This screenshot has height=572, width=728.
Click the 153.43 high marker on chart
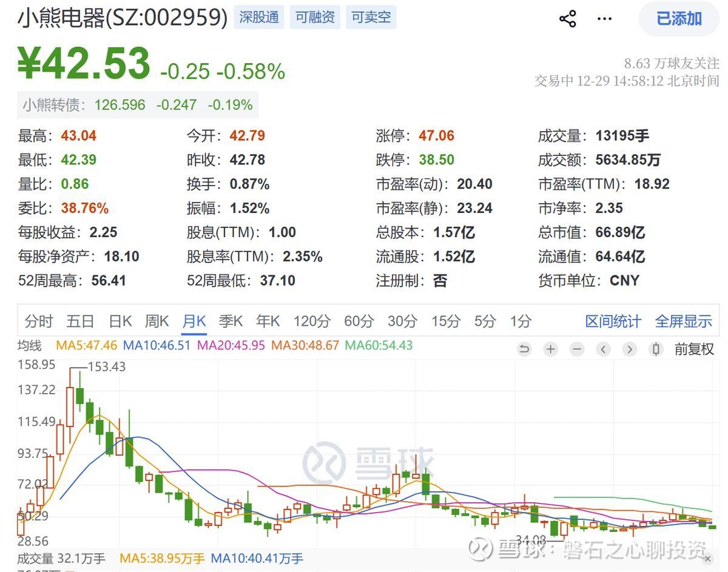pyautogui.click(x=107, y=367)
